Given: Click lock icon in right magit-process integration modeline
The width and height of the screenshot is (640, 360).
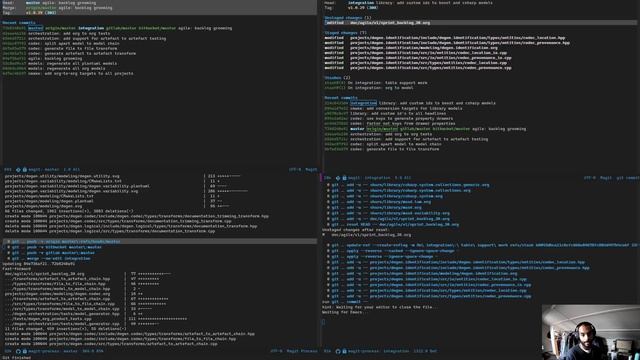Looking at the screenshot, I should (x=344, y=351).
